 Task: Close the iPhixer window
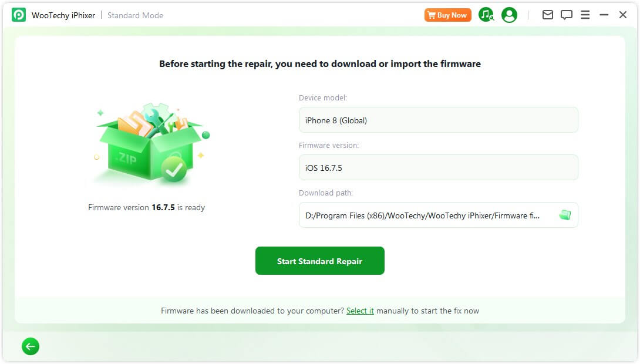(x=623, y=15)
